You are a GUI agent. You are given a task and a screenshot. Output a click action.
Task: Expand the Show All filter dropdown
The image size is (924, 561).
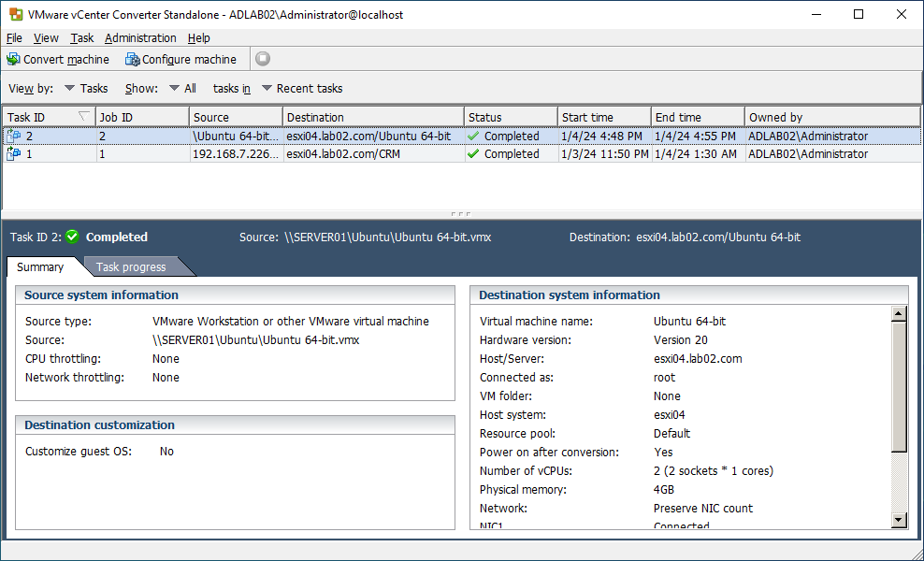[182, 89]
